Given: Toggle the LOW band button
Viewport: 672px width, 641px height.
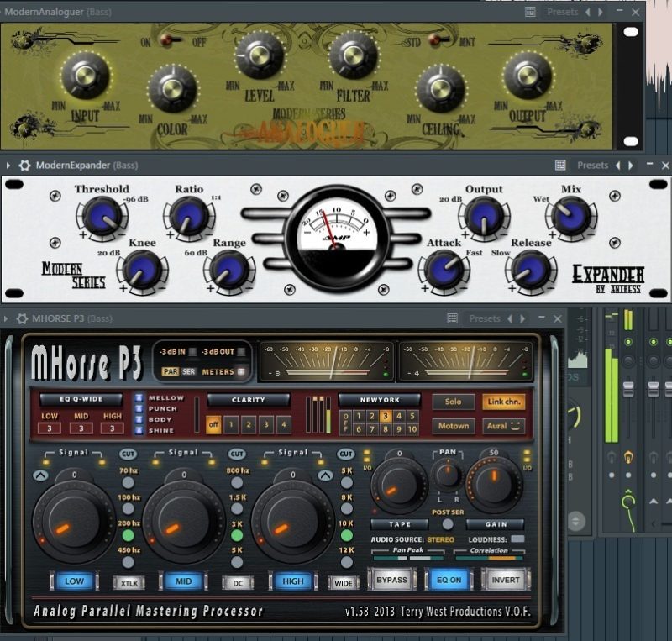Looking at the screenshot, I should click(74, 581).
